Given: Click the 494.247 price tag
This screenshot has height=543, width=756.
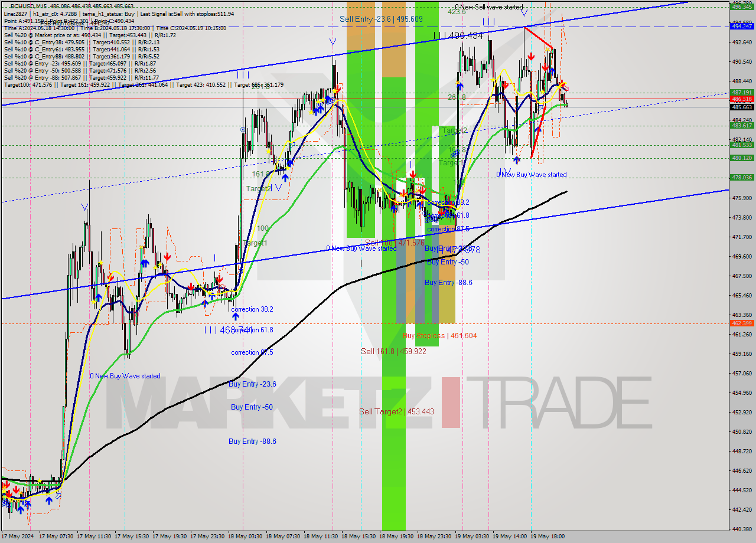Looking at the screenshot, I should pos(741,26).
